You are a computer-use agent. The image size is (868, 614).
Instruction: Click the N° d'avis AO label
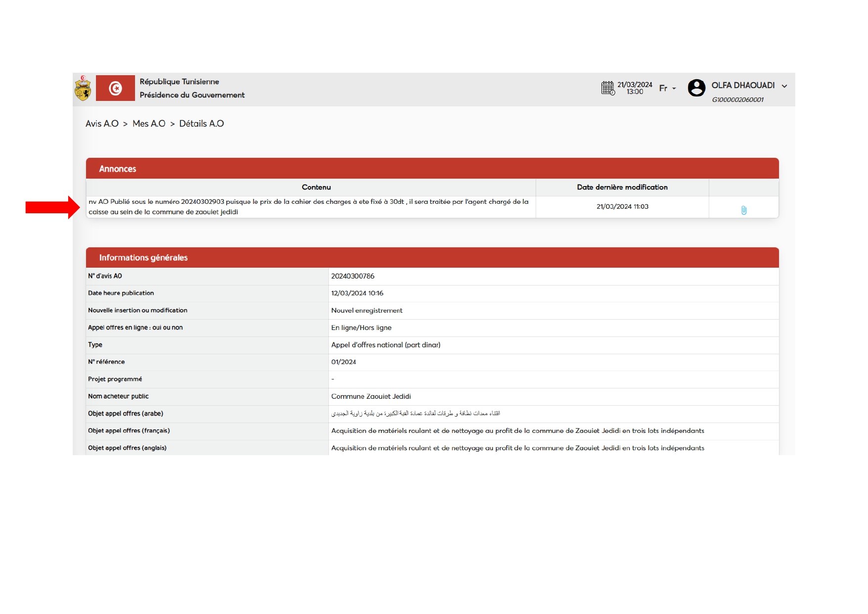coord(105,276)
